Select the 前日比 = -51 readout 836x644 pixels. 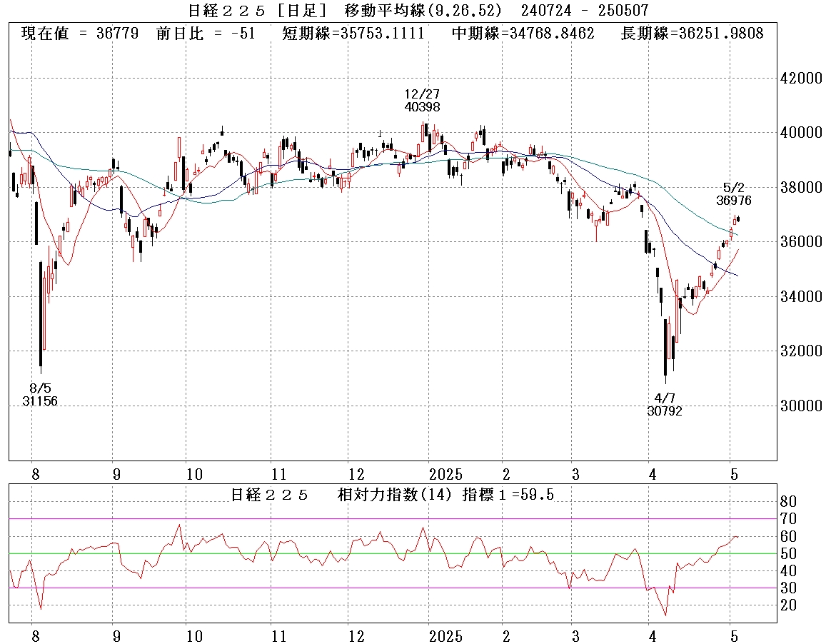205,34
